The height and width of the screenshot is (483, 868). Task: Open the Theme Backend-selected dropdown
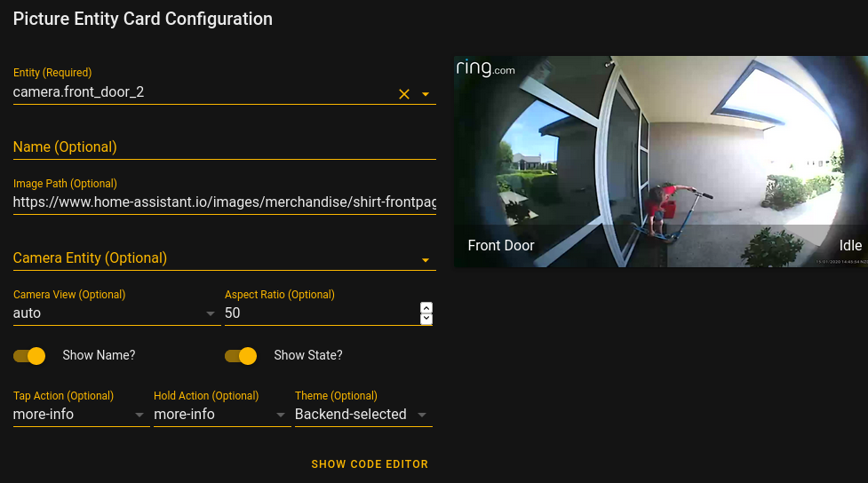tap(363, 415)
